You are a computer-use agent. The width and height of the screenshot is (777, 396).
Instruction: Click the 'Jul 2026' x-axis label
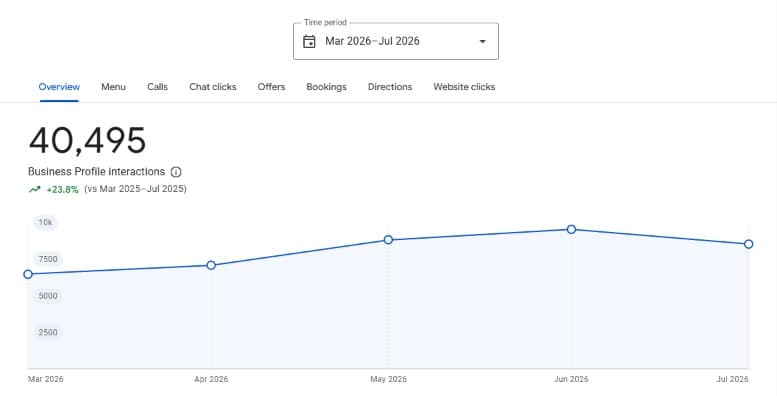click(x=732, y=379)
